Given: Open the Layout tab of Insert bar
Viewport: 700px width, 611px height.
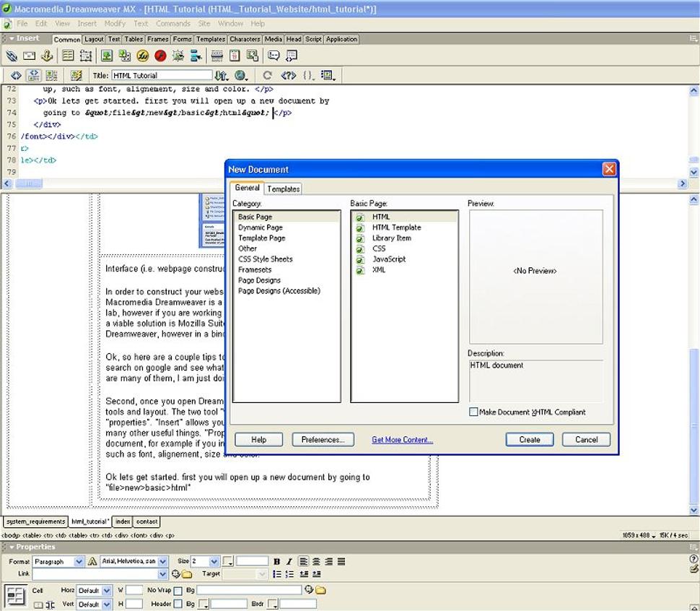Looking at the screenshot, I should pos(94,39).
